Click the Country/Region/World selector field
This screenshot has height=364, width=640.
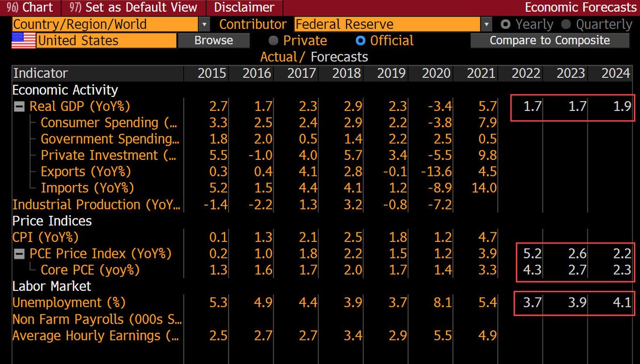pyautogui.click(x=105, y=25)
